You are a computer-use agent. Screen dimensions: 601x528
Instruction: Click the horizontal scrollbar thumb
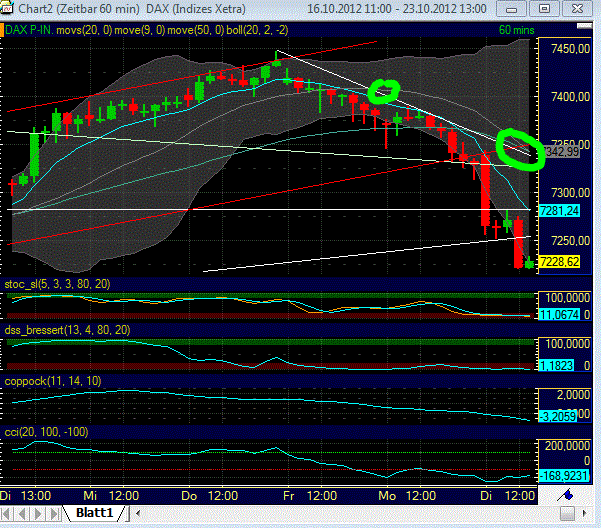click(x=567, y=513)
